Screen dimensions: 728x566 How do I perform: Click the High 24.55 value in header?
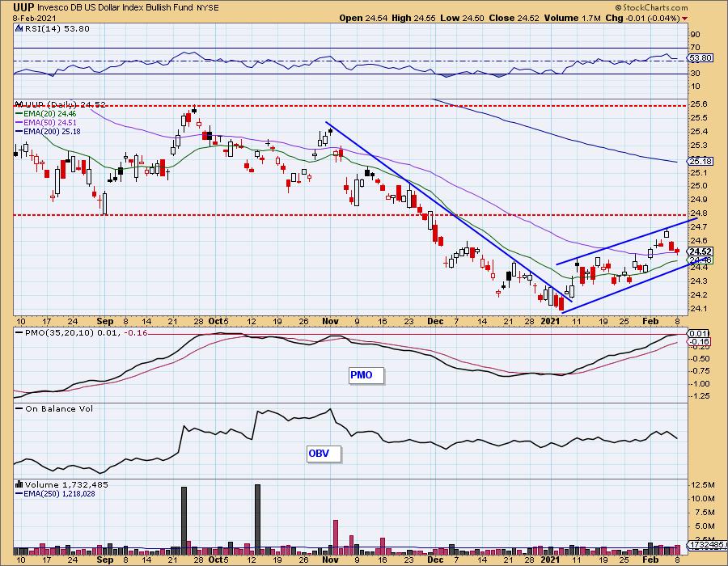tap(413, 18)
